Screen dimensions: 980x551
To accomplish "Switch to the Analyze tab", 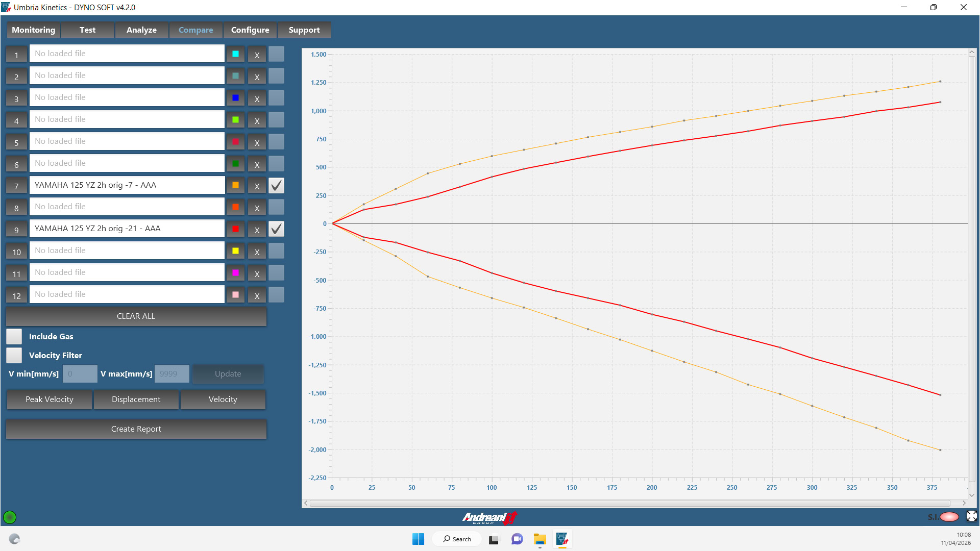I will coord(141,30).
